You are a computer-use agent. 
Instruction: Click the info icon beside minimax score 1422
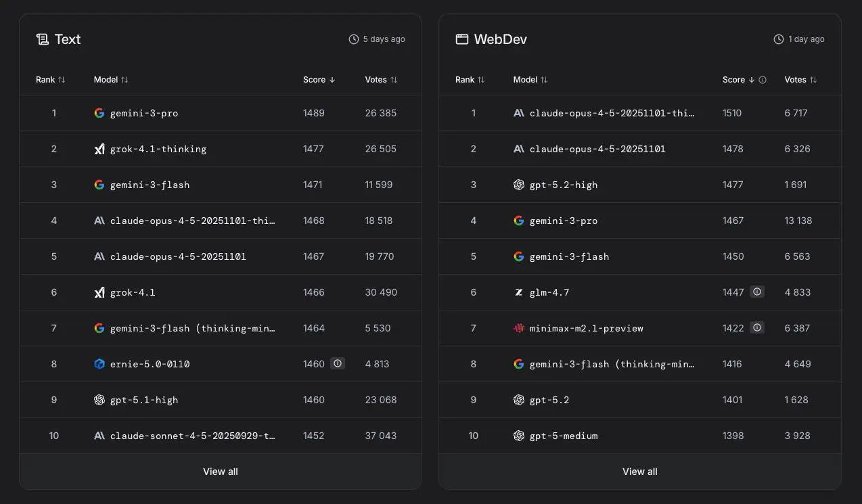tap(757, 328)
